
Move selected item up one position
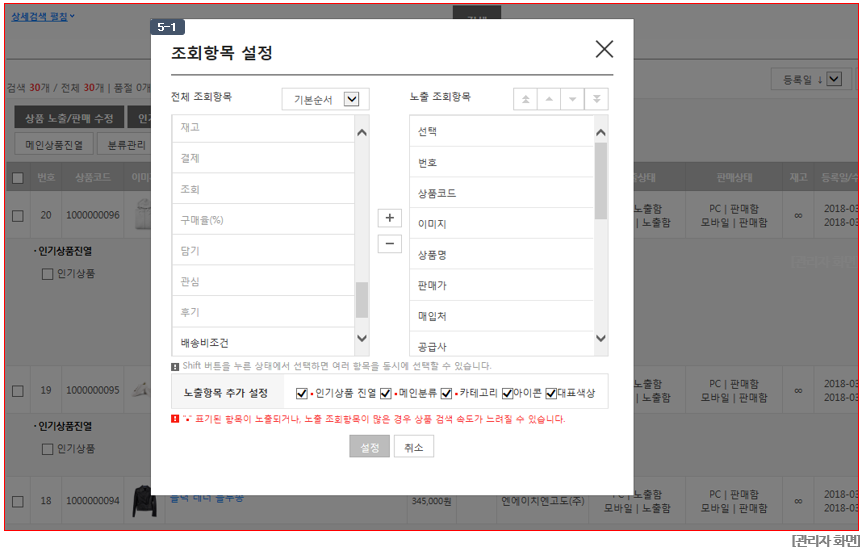(549, 99)
